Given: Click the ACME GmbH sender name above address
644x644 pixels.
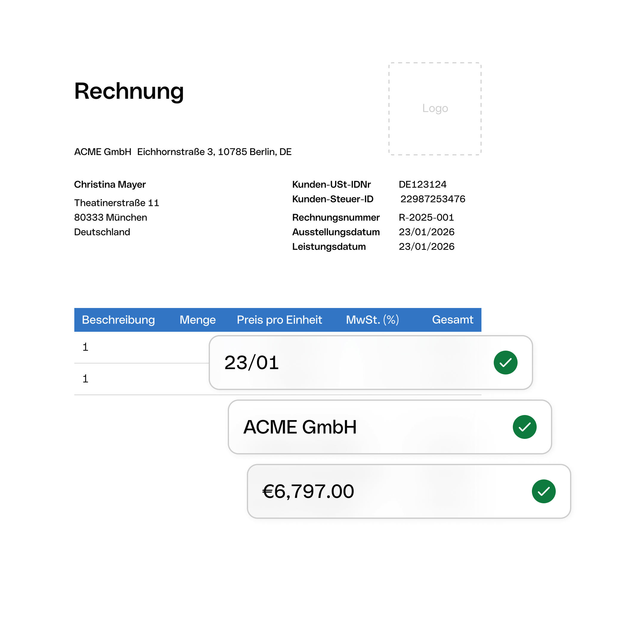Looking at the screenshot, I should tap(103, 152).
